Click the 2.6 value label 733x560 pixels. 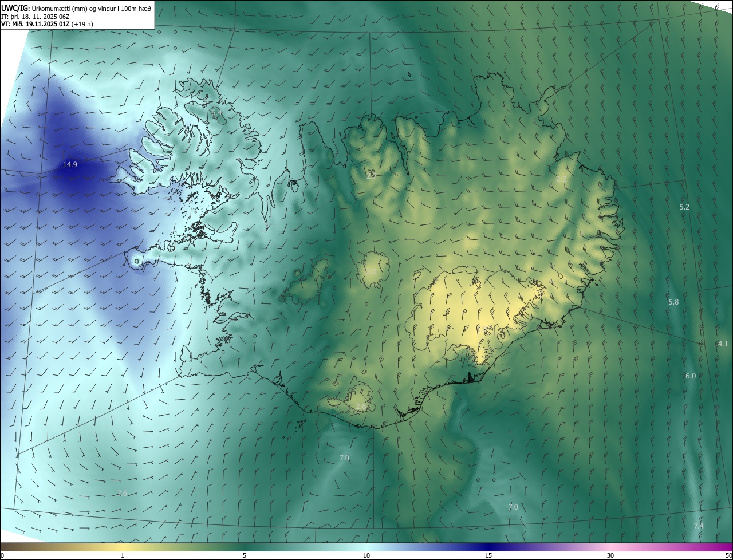360,407
